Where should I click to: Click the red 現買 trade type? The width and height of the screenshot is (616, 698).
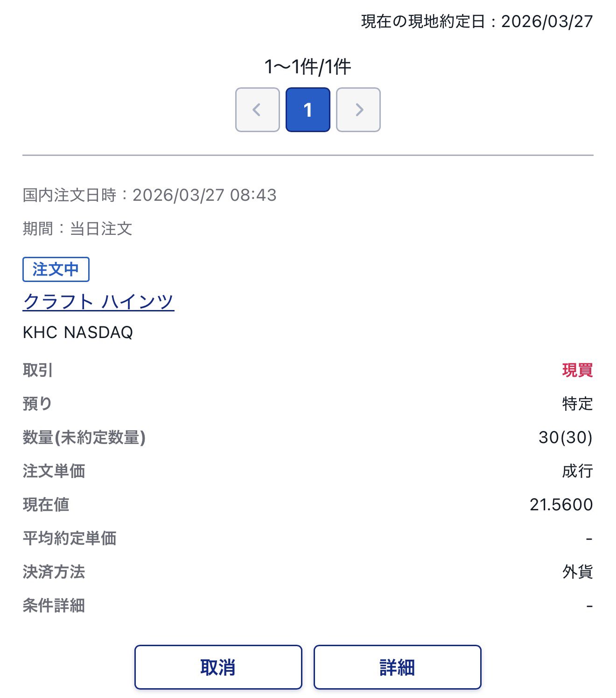coord(577,370)
